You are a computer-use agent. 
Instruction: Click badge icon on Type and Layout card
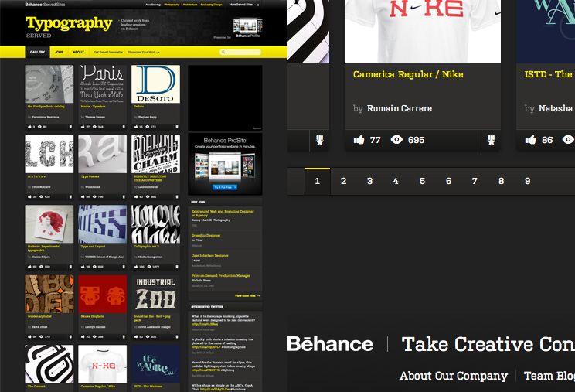tap(124, 267)
